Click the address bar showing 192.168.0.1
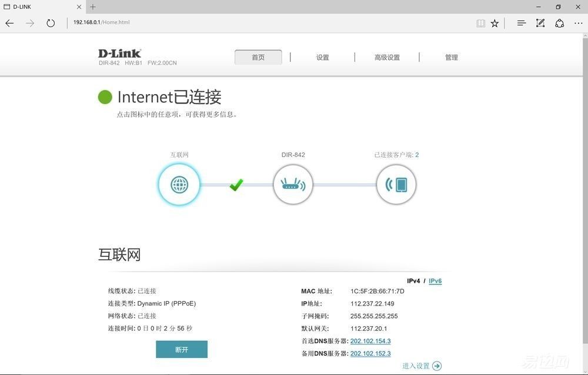 pos(262,22)
